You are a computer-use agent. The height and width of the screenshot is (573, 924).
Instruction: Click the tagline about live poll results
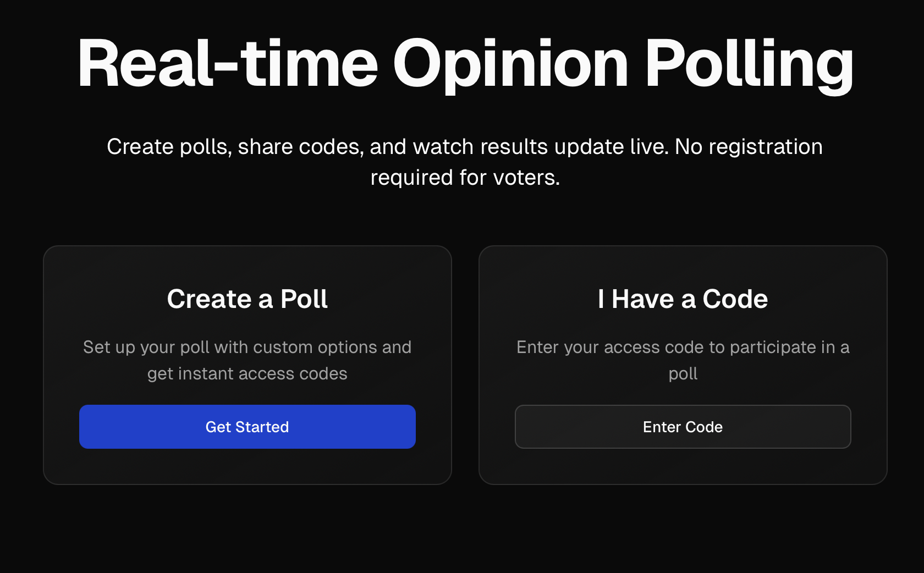(464, 161)
